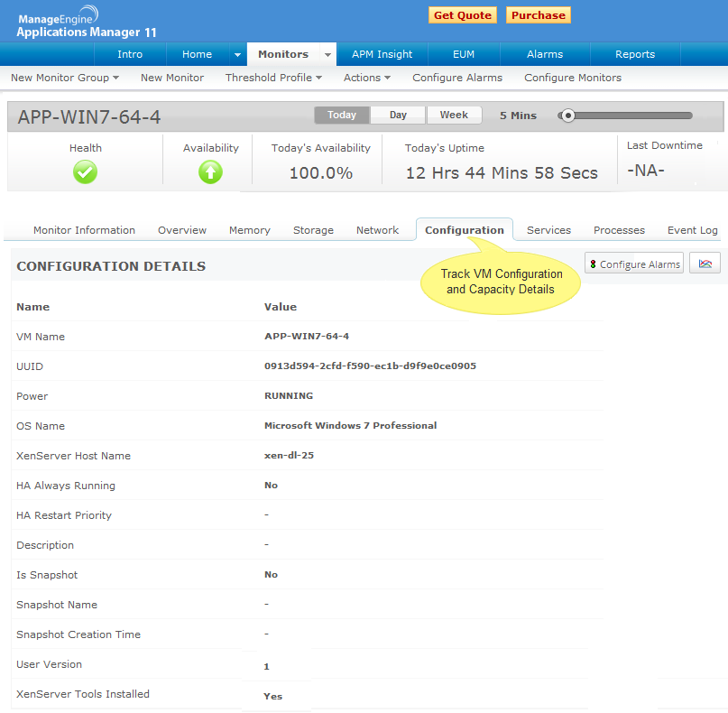Open the Monitors main tab
728x713 pixels.
pyautogui.click(x=283, y=54)
